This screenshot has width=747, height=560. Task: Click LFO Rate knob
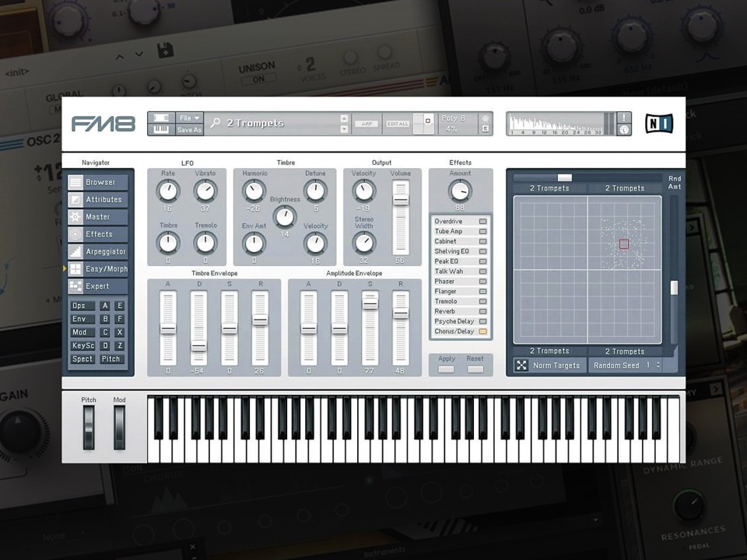coord(168,191)
